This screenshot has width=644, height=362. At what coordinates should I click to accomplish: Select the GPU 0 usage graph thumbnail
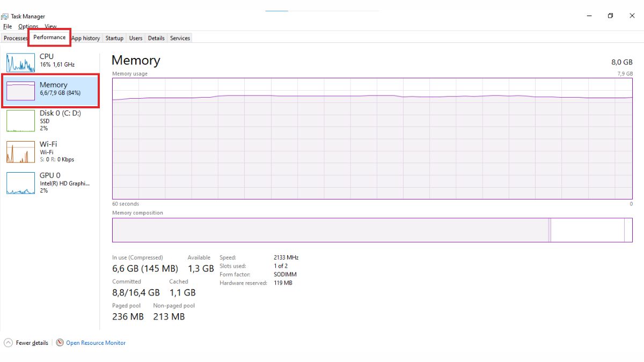tap(20, 183)
